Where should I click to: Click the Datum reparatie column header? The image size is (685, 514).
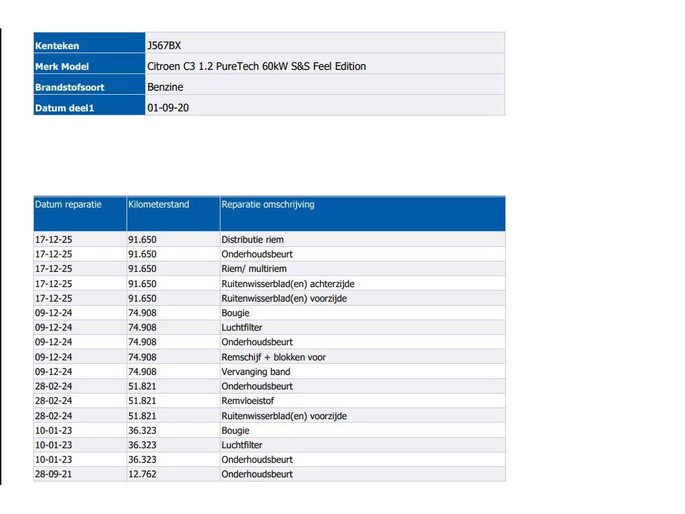click(x=80, y=214)
